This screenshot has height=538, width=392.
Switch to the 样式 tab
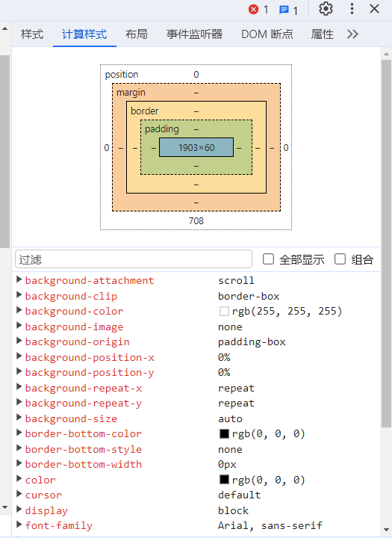point(32,34)
